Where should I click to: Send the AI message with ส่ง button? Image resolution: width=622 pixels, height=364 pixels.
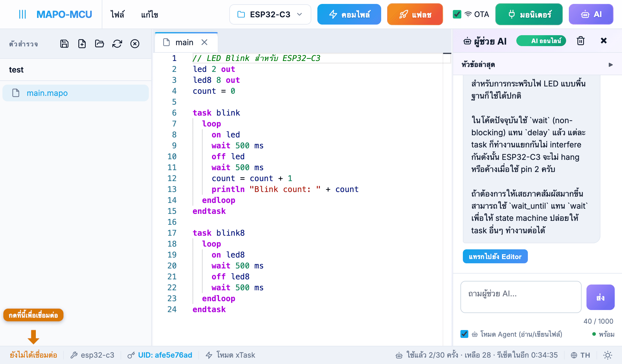coord(600,297)
